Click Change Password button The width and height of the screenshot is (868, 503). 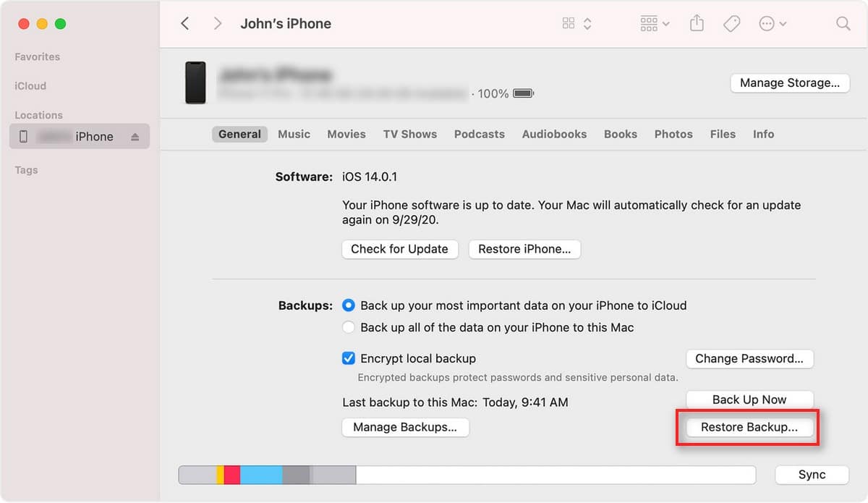coord(749,358)
